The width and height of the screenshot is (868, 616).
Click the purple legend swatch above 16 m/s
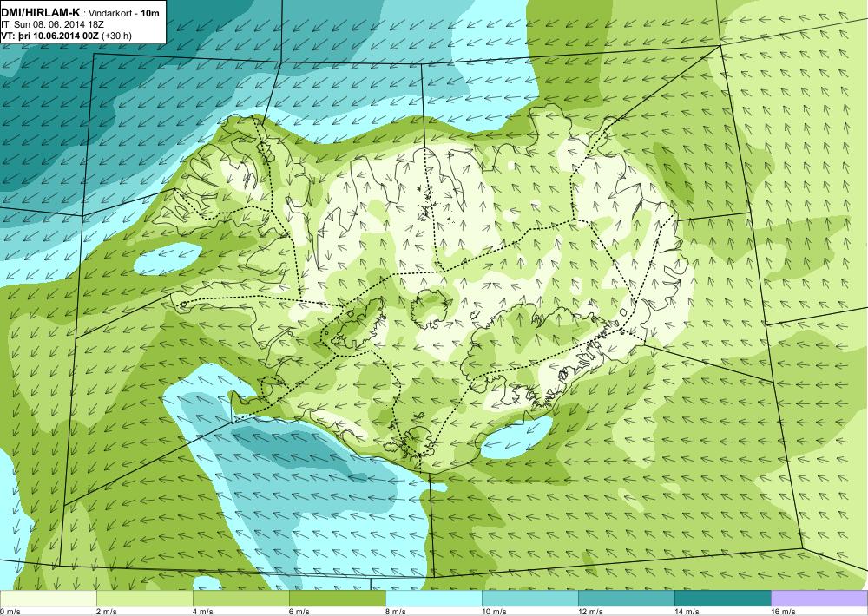(x=819, y=598)
